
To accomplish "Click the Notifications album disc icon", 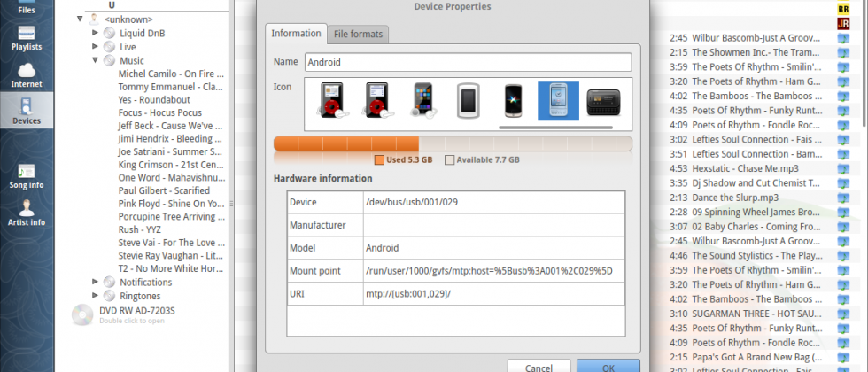I will pyautogui.click(x=110, y=283).
